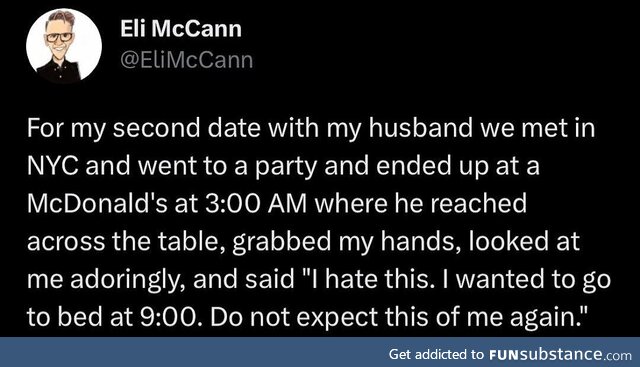Open Eli McCann's cartoon profile avatar

coord(64,46)
